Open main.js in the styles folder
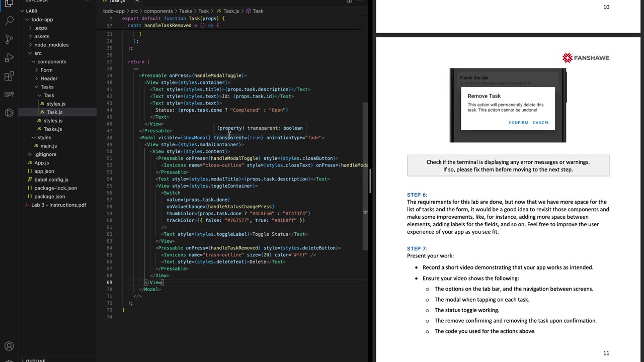Viewport: 644px width, 362px height. click(x=49, y=146)
